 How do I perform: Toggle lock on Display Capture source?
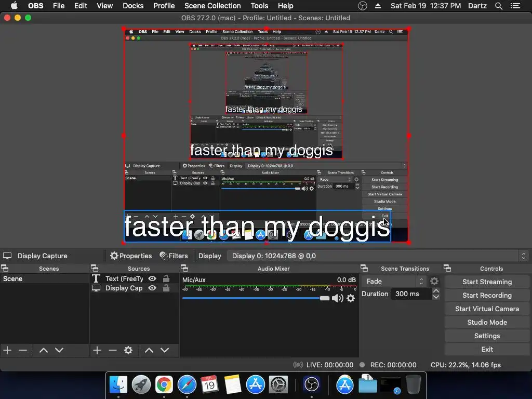pos(166,288)
